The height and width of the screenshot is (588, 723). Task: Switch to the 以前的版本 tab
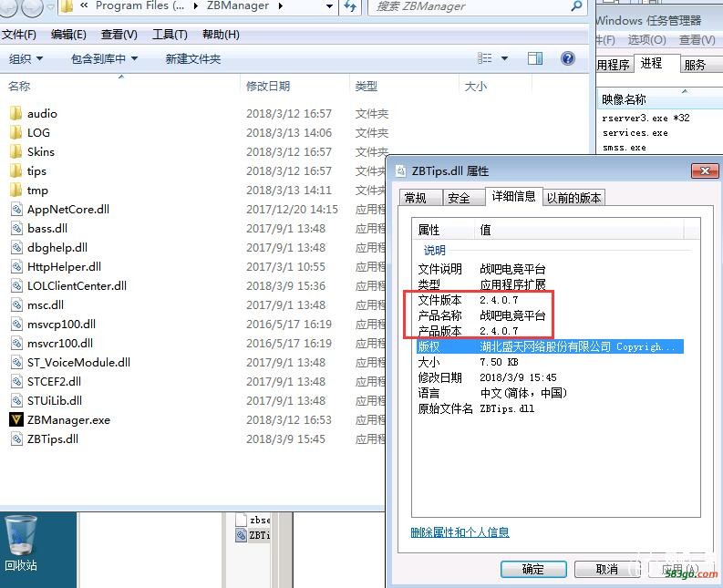(573, 198)
